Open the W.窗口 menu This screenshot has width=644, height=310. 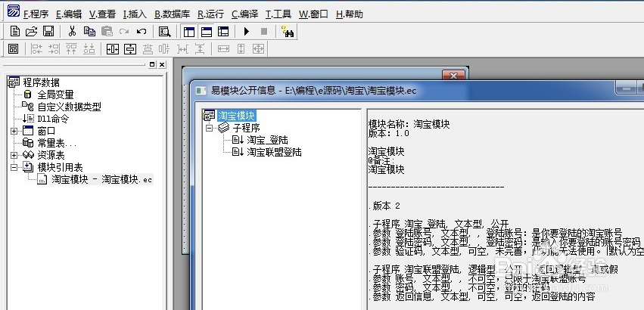pyautogui.click(x=313, y=14)
